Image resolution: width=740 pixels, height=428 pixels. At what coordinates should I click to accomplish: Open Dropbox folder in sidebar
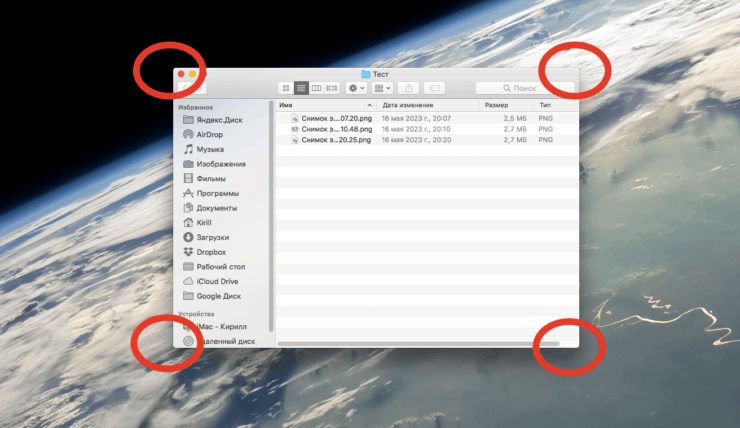[212, 252]
